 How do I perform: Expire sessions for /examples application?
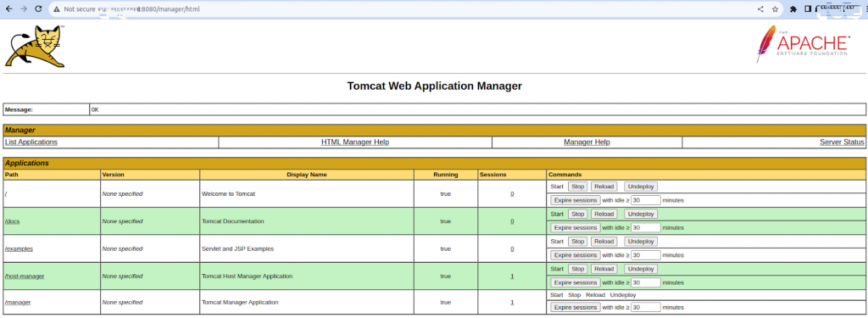576,255
